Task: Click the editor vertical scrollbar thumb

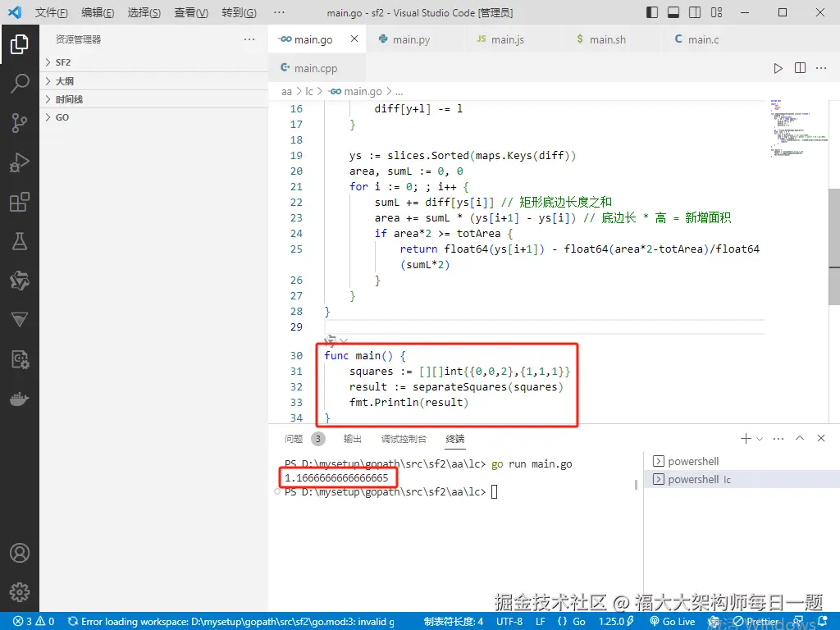Action: [833, 246]
